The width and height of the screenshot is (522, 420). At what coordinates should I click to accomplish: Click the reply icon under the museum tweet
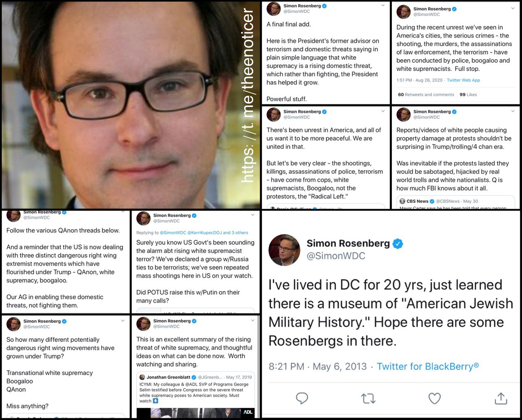pyautogui.click(x=302, y=398)
